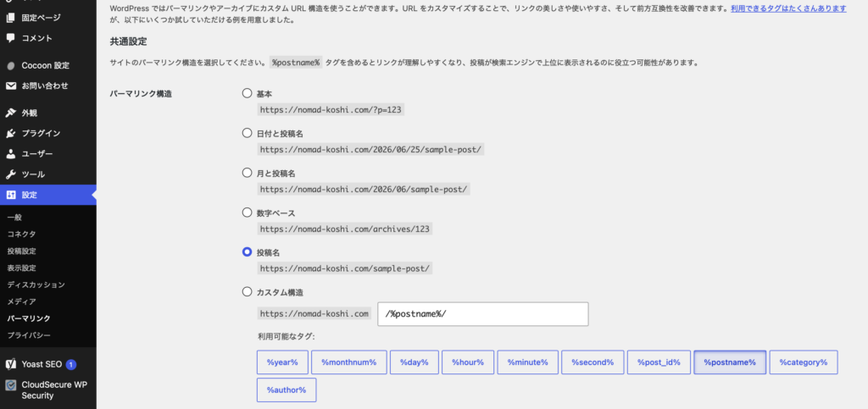Insert the %day% tag
The height and width of the screenshot is (409, 868).
point(414,362)
